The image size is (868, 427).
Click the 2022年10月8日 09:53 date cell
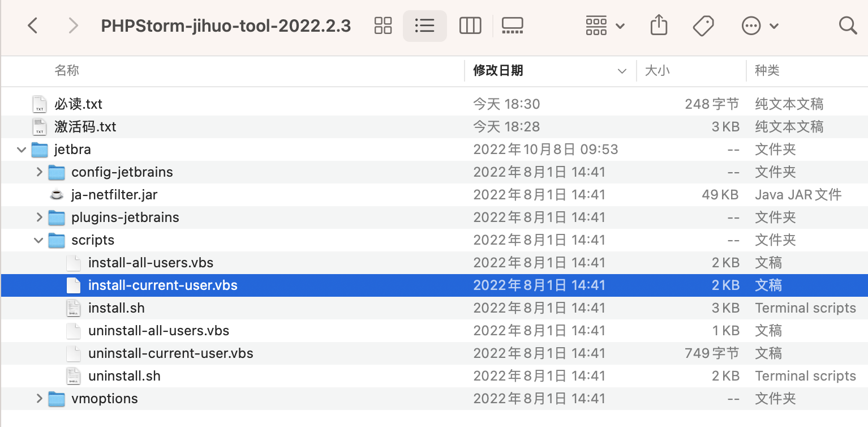tap(545, 150)
